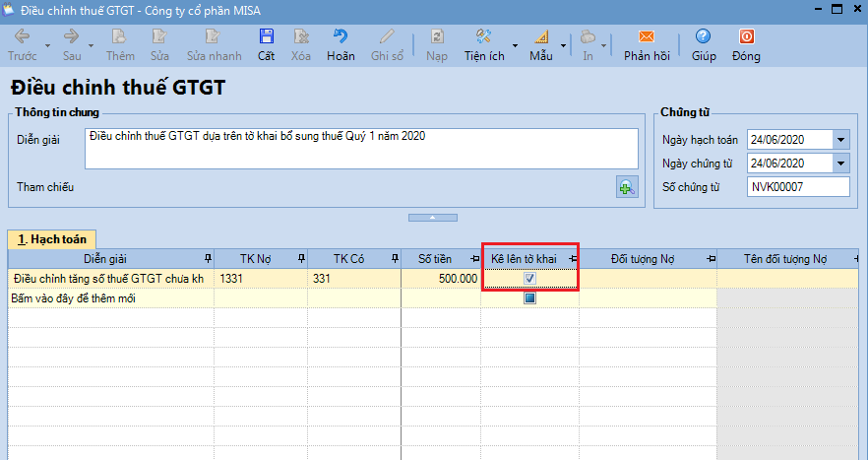The height and width of the screenshot is (460, 868).
Task: Go to next voucher with Sau
Action: click(72, 45)
